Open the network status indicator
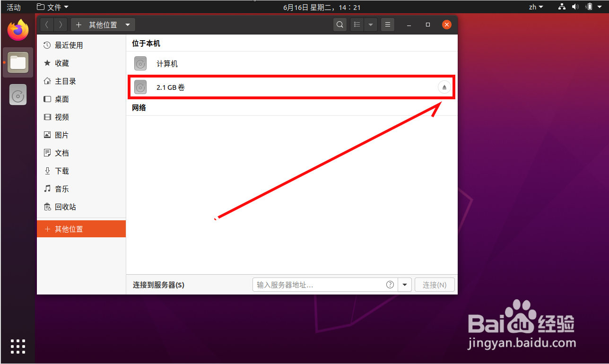Image resolution: width=609 pixels, height=364 pixels. tap(562, 7)
